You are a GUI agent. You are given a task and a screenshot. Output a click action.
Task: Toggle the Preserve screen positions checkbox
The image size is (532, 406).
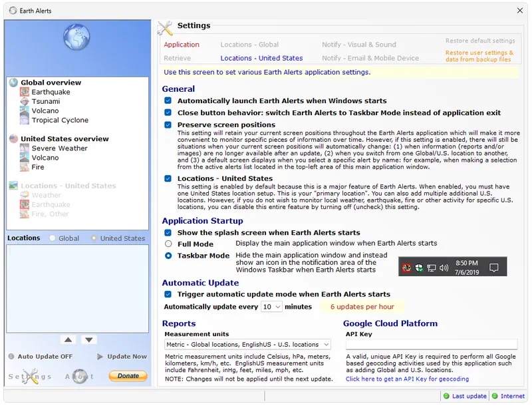[168, 124]
